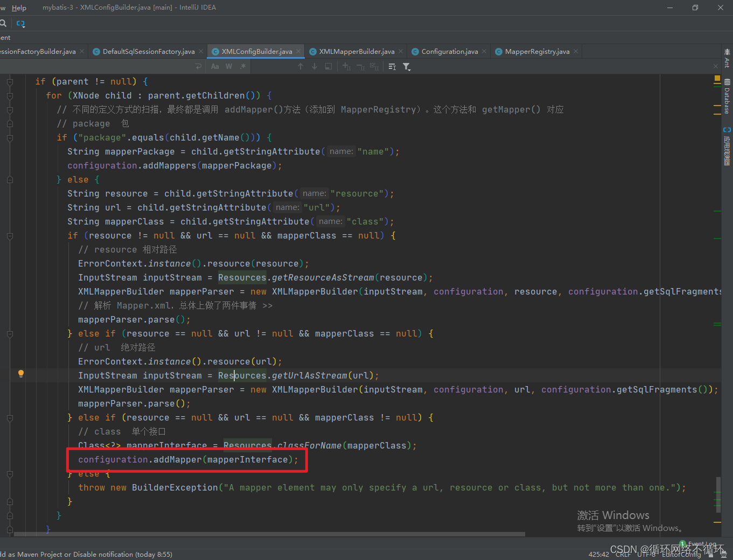Select the XMLConfigBuilder.java tab
733x560 pixels.
coord(257,52)
